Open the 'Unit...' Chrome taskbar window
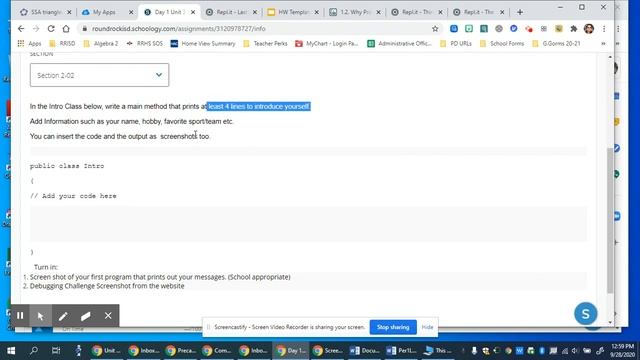Screen dimensions: 640x360 (x=106, y=350)
